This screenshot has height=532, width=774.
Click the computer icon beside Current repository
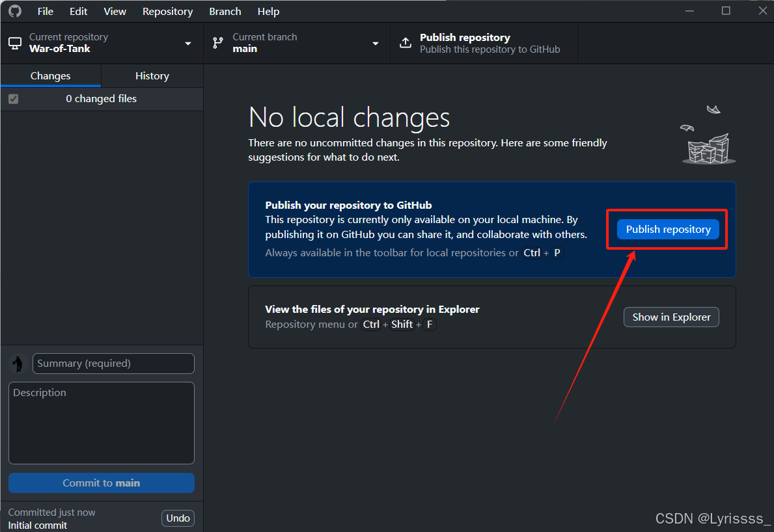(16, 44)
